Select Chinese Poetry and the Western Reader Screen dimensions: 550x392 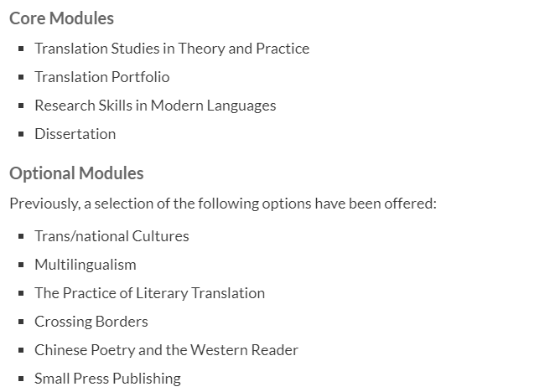click(x=166, y=350)
